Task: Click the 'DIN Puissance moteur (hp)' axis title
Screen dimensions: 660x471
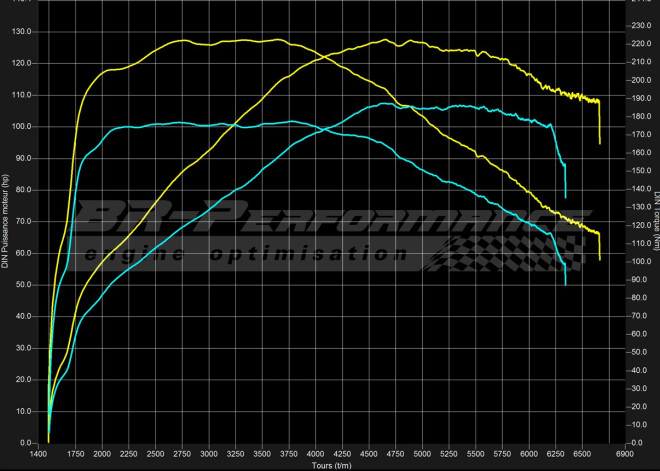Action: click(6, 222)
